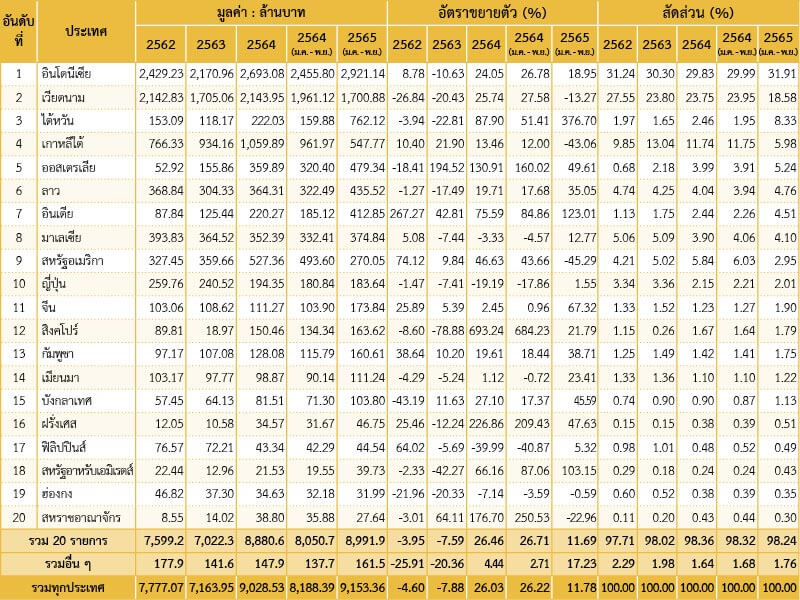Click the value "762.12"
Viewport: 800px width, 600px height.
(x=368, y=120)
